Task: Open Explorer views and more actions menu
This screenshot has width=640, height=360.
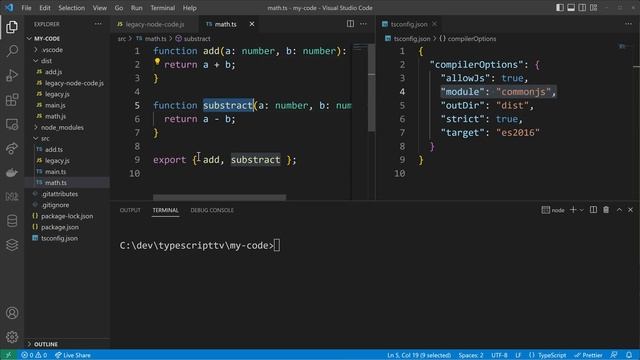Action: tap(98, 24)
